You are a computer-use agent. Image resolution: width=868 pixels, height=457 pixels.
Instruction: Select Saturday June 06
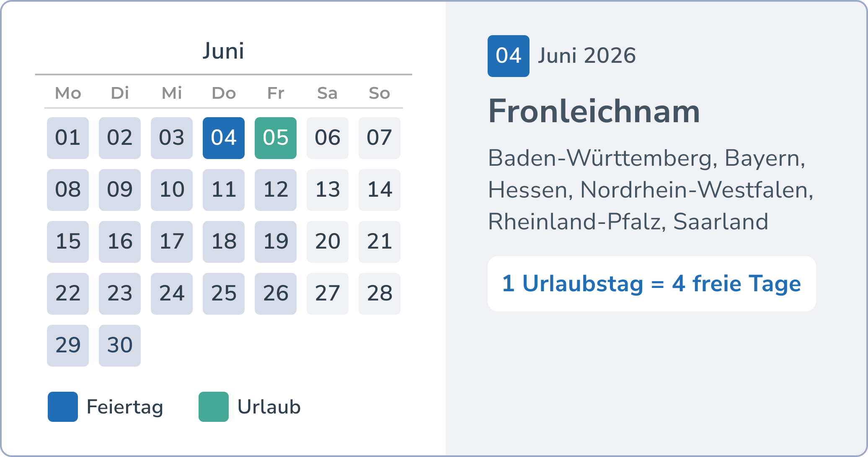coord(328,138)
